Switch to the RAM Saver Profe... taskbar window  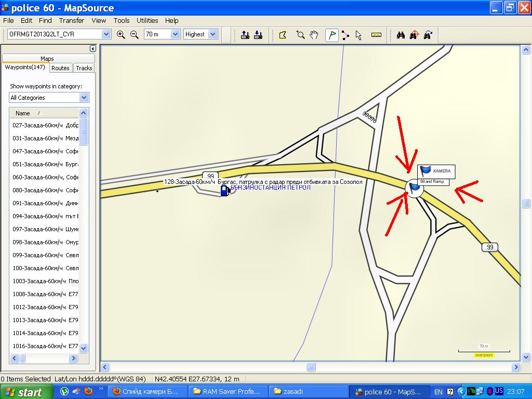coord(227,392)
